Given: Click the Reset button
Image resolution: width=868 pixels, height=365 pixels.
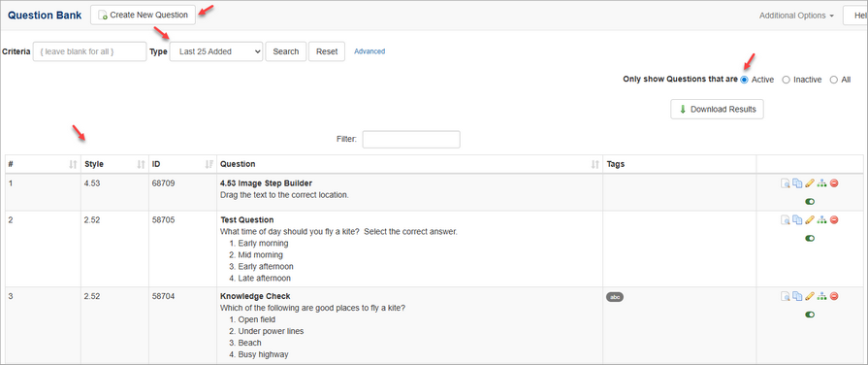Looking at the screenshot, I should [x=327, y=51].
